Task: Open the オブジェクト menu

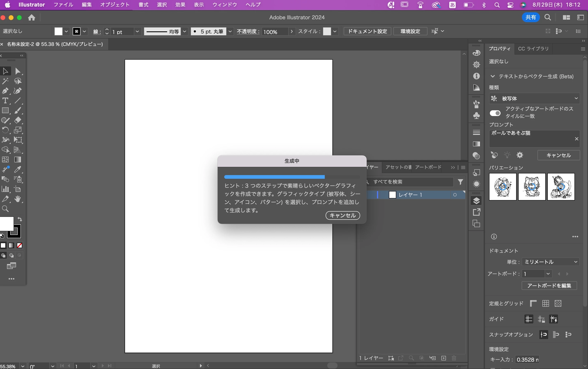Action: [x=115, y=5]
